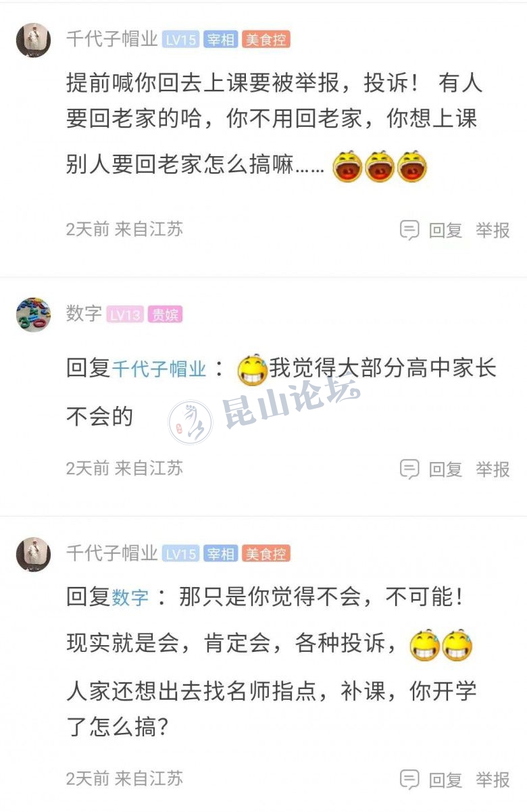Open 数字 mention link in third comment
The image size is (527, 812).
(130, 597)
